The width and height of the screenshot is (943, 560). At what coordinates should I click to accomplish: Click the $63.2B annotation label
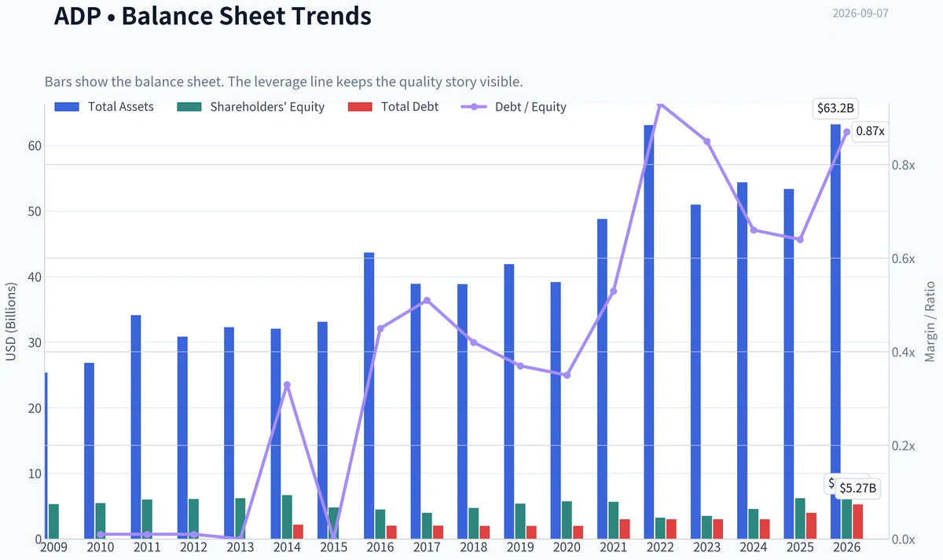click(835, 109)
